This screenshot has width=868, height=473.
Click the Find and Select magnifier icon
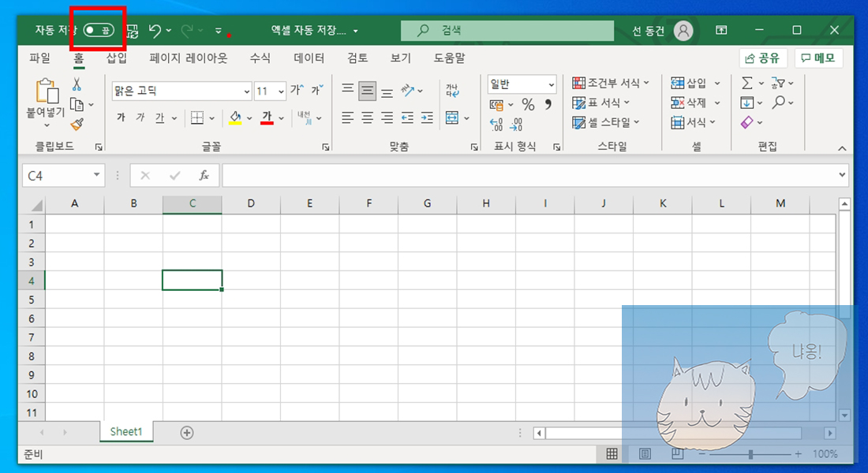(x=779, y=102)
